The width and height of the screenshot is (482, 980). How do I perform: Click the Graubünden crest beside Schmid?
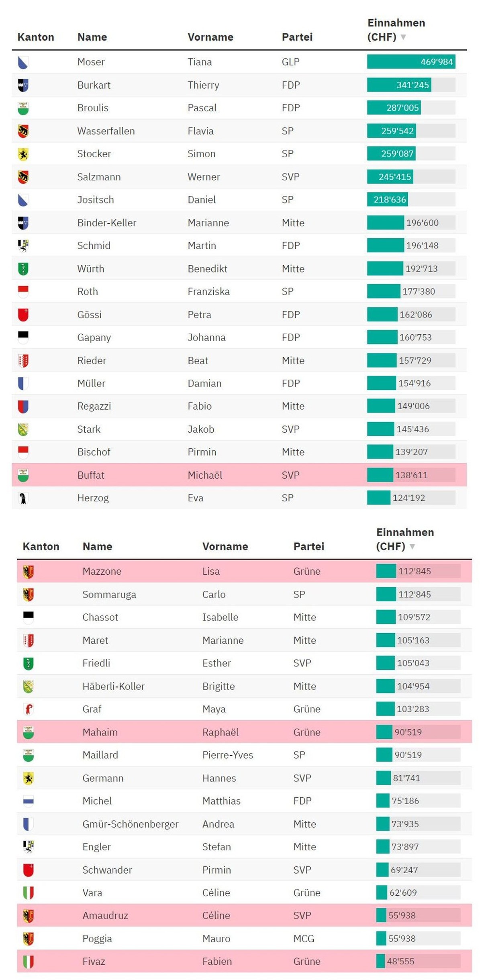coord(23,246)
